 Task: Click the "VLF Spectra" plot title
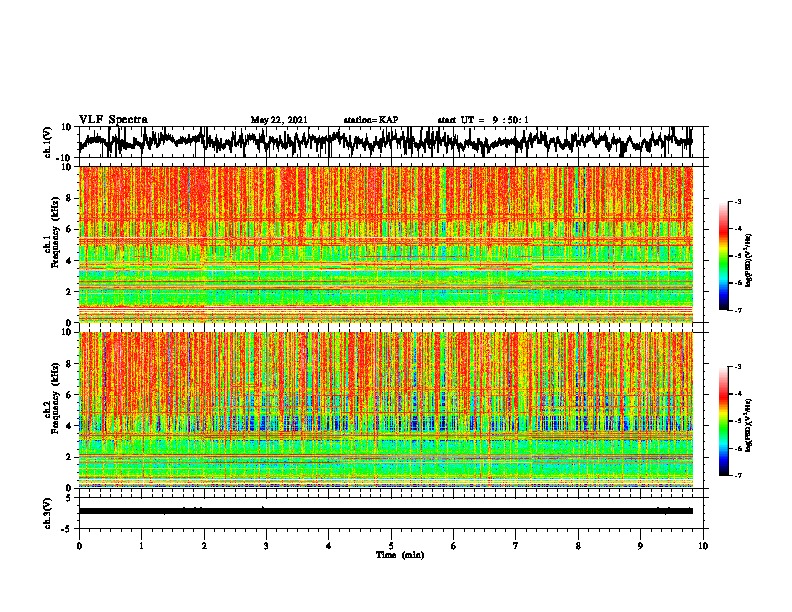pyautogui.click(x=113, y=120)
